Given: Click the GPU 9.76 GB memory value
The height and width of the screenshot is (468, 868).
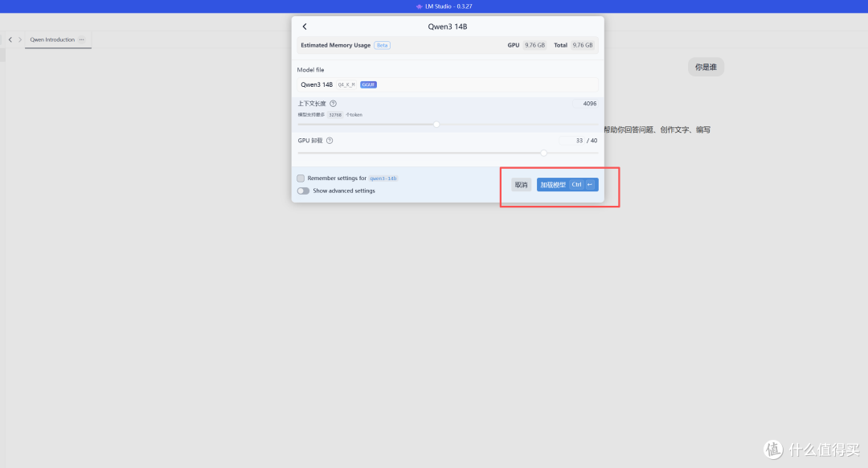Looking at the screenshot, I should [534, 45].
